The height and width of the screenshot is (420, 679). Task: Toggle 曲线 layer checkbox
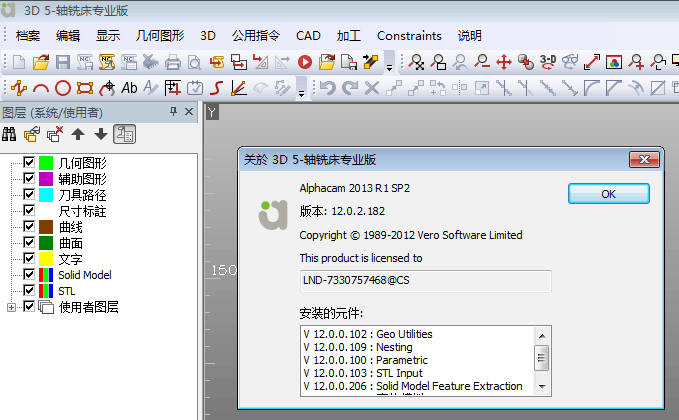[29, 226]
